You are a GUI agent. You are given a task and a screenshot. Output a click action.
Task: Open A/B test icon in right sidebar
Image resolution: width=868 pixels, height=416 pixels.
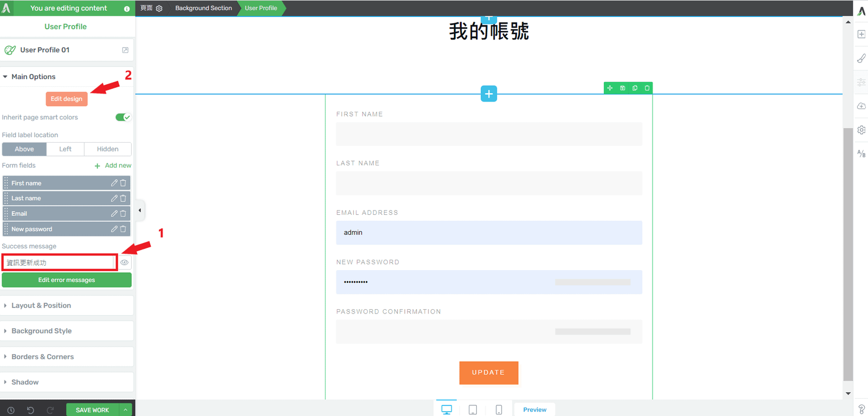pyautogui.click(x=861, y=153)
